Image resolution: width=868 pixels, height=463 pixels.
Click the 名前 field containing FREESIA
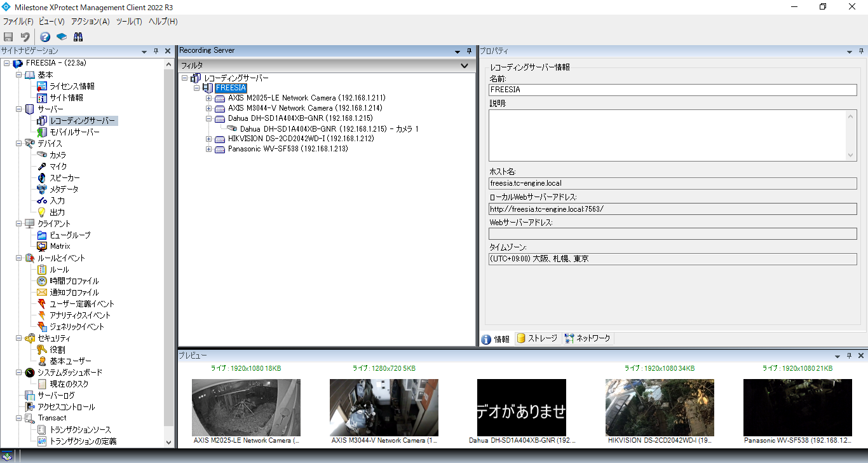click(x=672, y=90)
